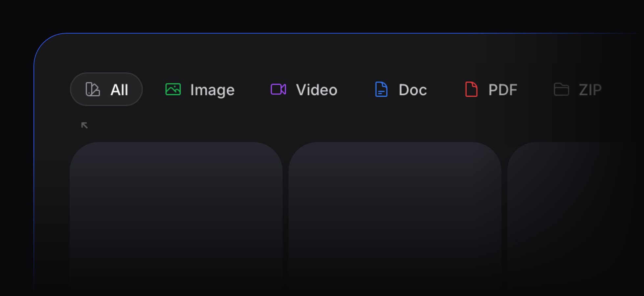This screenshot has height=296, width=644.
Task: Click the shapes icon inside All
Action: pos(93,89)
